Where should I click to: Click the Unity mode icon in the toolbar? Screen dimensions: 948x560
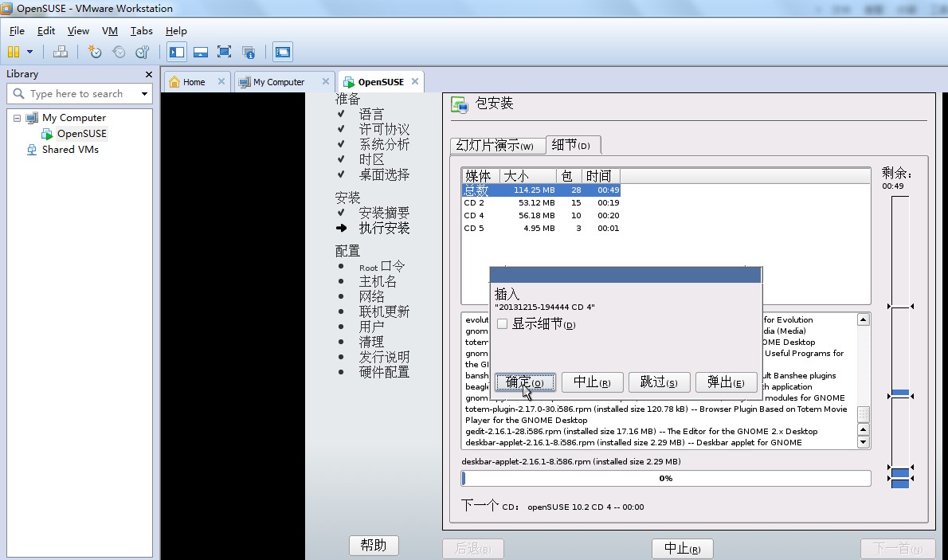point(249,52)
